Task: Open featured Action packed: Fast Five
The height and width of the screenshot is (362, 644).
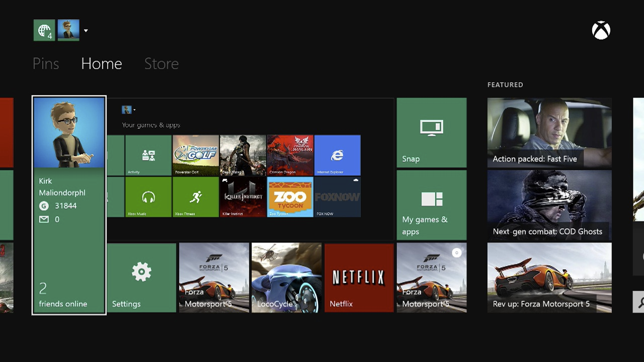Action: [x=549, y=133]
